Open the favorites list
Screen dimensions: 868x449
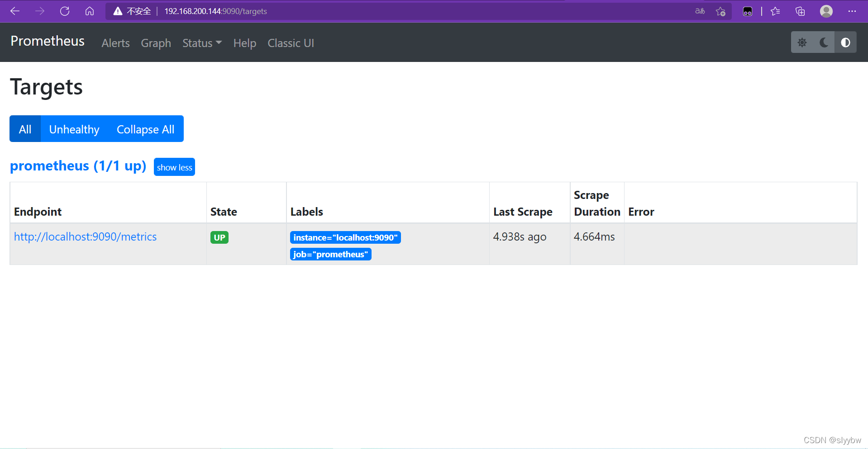click(x=775, y=11)
